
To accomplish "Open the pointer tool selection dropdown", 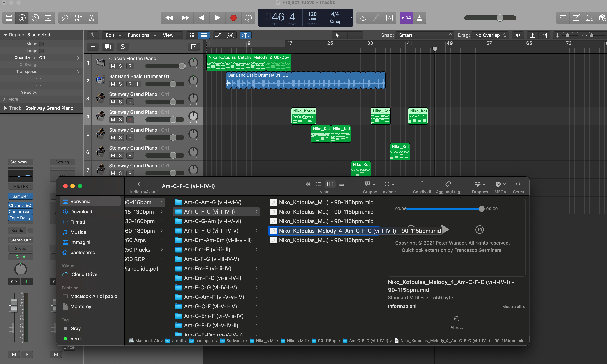I will pos(340,35).
